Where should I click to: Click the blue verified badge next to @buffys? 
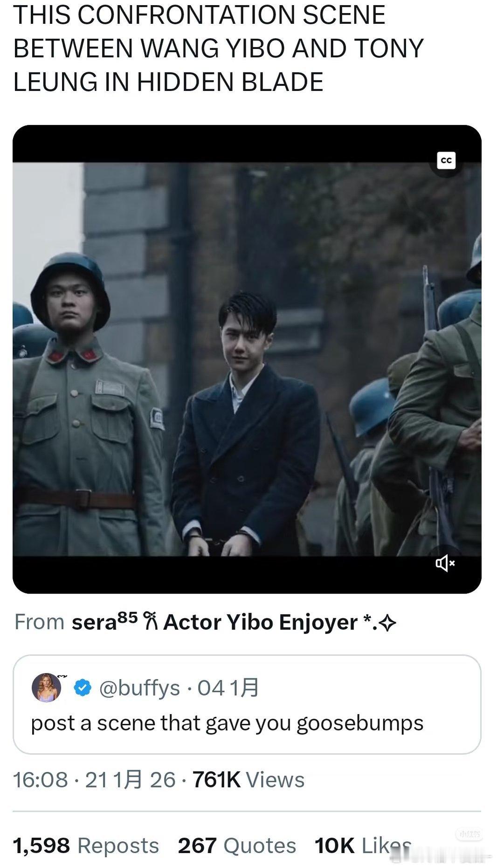[x=83, y=688]
